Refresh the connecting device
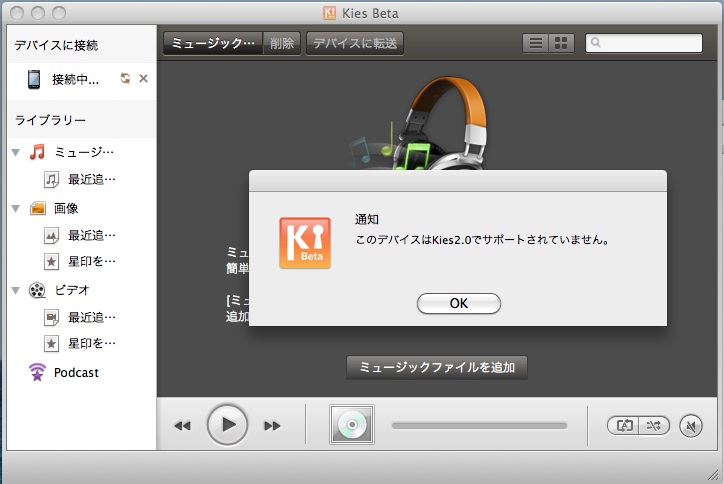 (125, 78)
